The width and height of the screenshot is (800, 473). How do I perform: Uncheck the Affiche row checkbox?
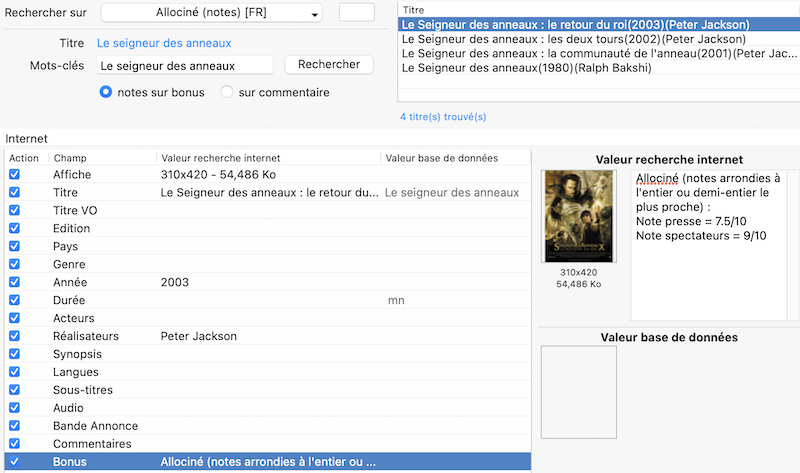pos(14,174)
